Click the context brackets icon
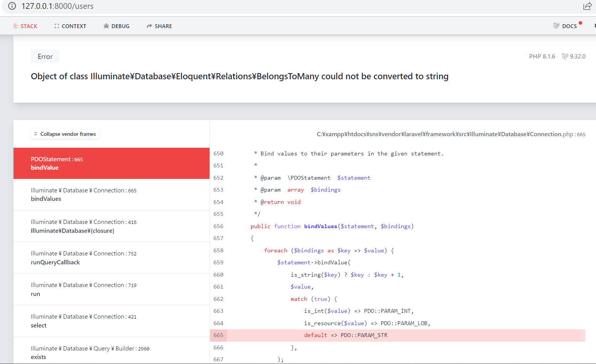596x364 pixels. [57, 26]
